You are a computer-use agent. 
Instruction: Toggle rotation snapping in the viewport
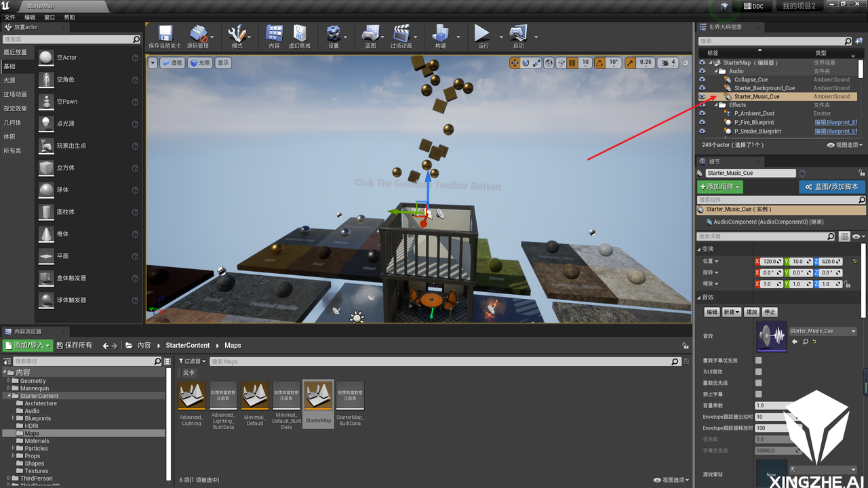601,62
